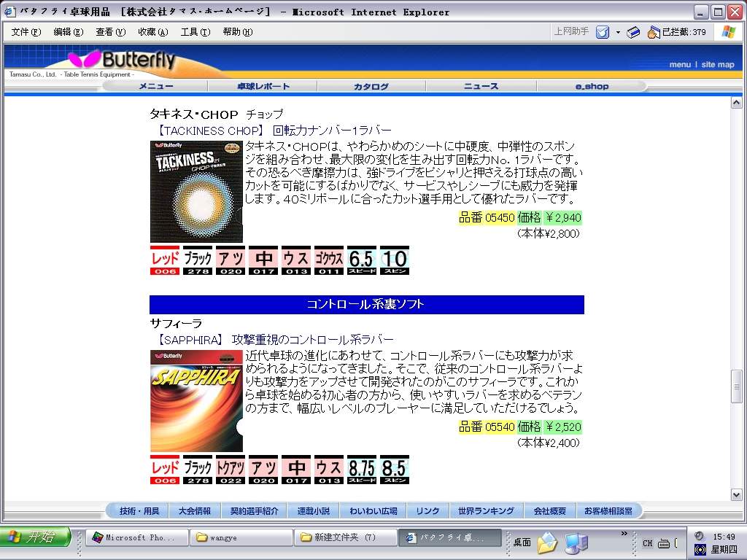Open the 工具(T) menu
The width and height of the screenshot is (747, 560).
[x=196, y=32]
